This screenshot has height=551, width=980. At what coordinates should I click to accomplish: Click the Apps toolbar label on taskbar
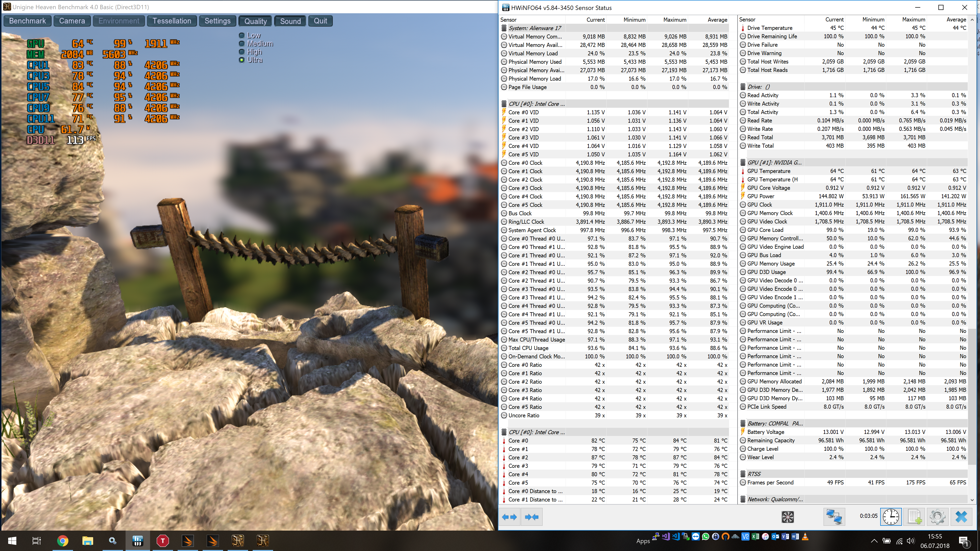tap(643, 541)
